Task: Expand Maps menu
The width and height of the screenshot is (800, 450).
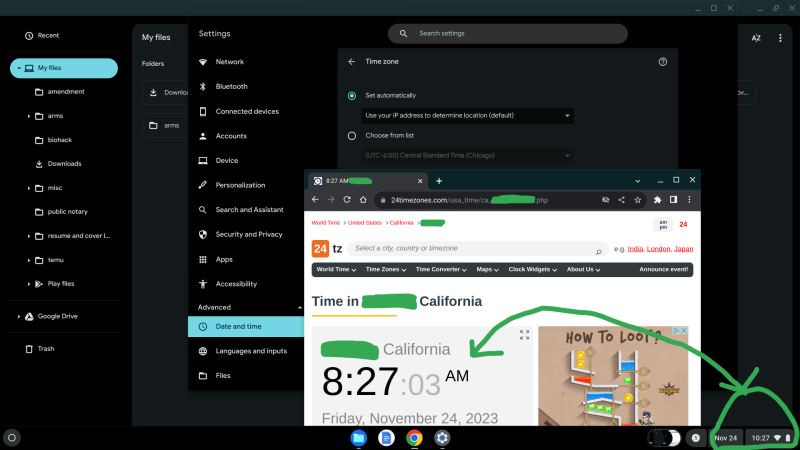Action: 487,269
